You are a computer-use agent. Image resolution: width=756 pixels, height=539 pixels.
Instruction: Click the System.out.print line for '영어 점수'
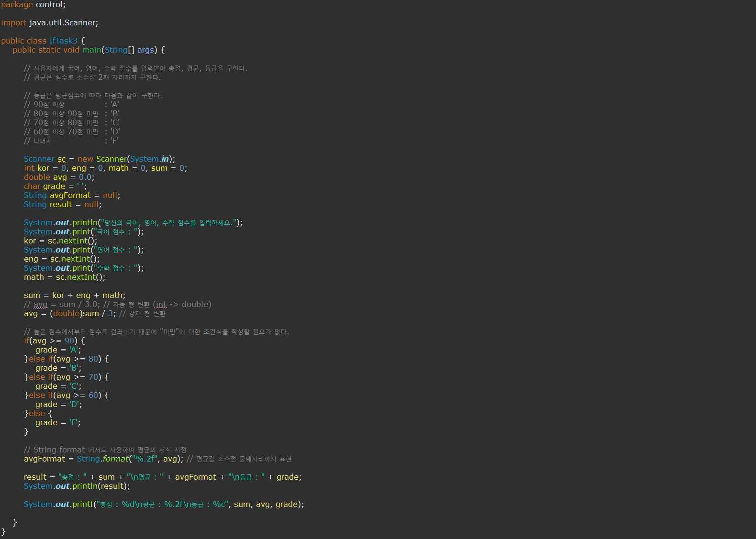click(x=84, y=250)
